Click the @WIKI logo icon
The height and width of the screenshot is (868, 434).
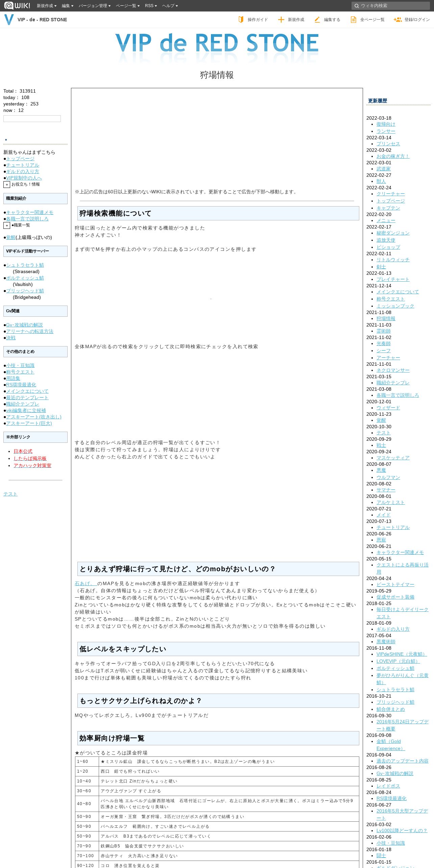coord(17,5)
